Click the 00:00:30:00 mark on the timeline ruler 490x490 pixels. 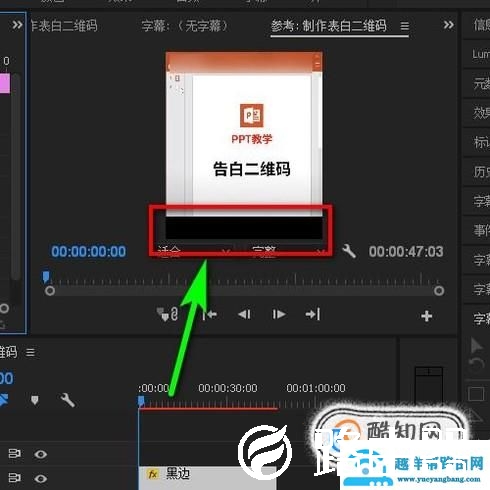pos(228,388)
